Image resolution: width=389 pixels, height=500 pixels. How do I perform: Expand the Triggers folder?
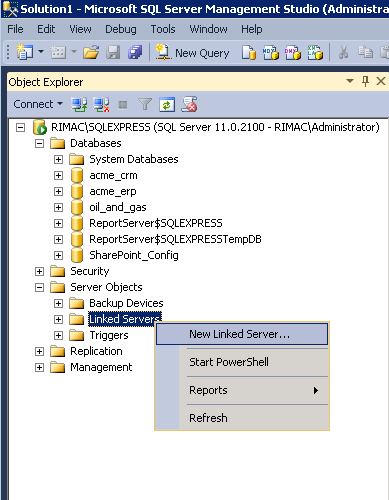tap(58, 335)
